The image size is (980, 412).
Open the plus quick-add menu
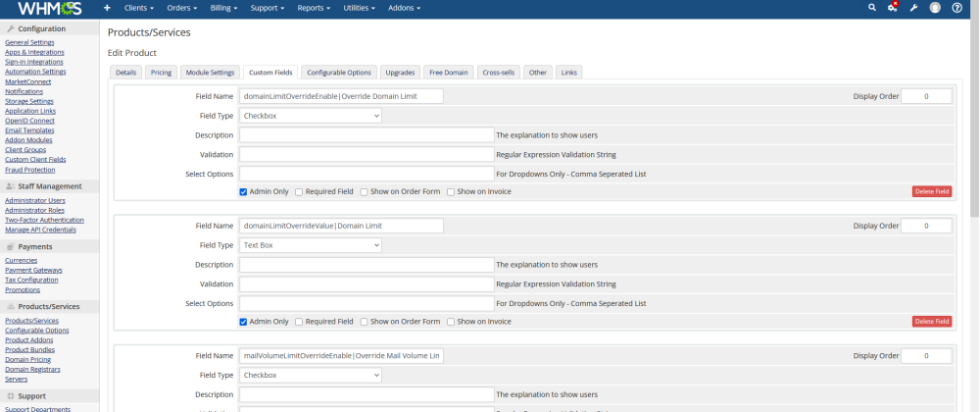coord(107,8)
